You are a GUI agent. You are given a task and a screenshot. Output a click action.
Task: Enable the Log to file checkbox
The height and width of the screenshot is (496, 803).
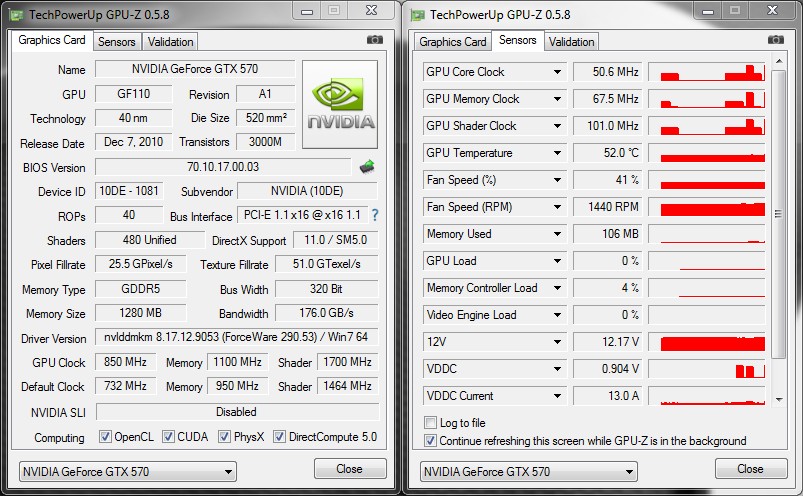[x=430, y=423]
